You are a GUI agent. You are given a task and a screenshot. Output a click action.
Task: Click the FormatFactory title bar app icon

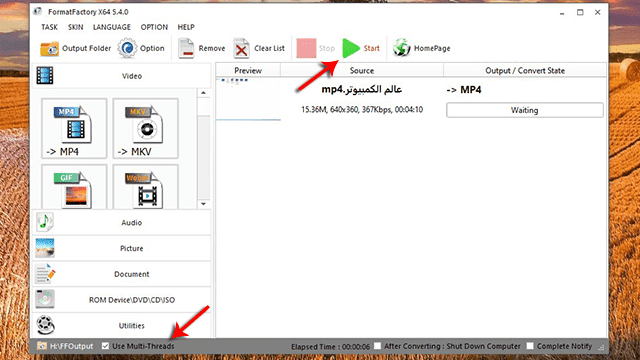pyautogui.click(x=38, y=11)
